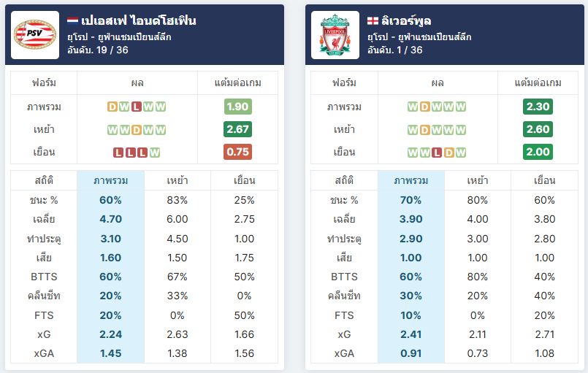The width and height of the screenshot is (588, 373).
Task: Click the first L badge in PSV เยือน row
Action: [118, 153]
